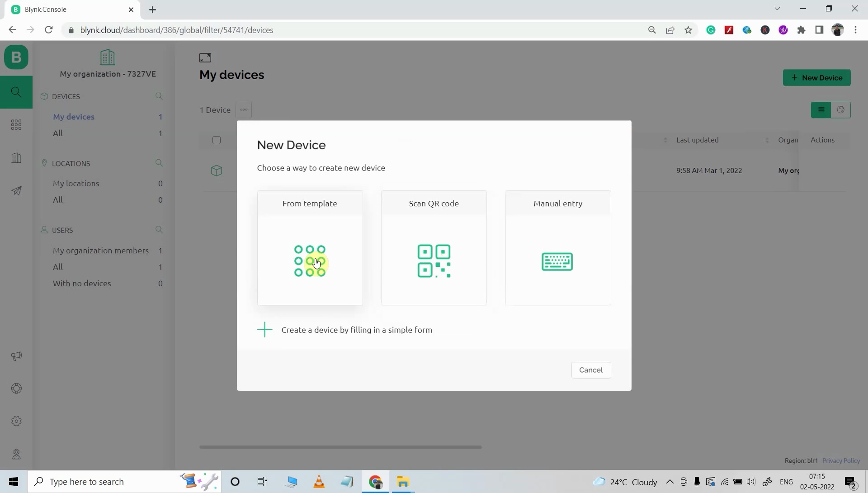Sort devices by Last updated column
The width and height of the screenshot is (868, 493).
pos(698,140)
